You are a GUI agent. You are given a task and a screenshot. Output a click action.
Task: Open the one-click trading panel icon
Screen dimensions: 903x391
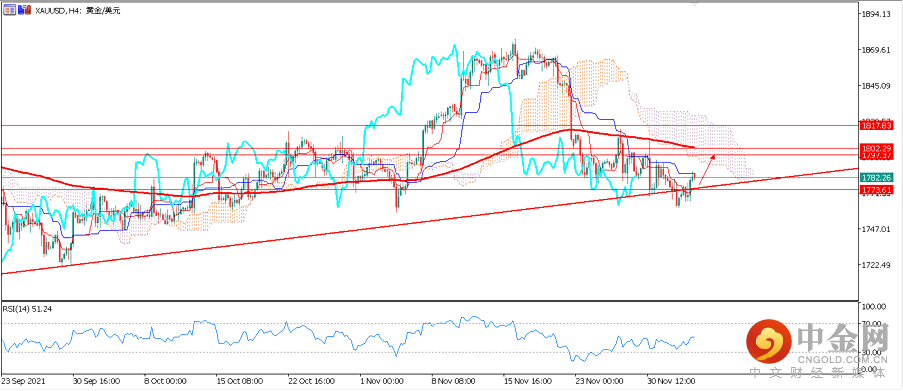(x=9, y=10)
